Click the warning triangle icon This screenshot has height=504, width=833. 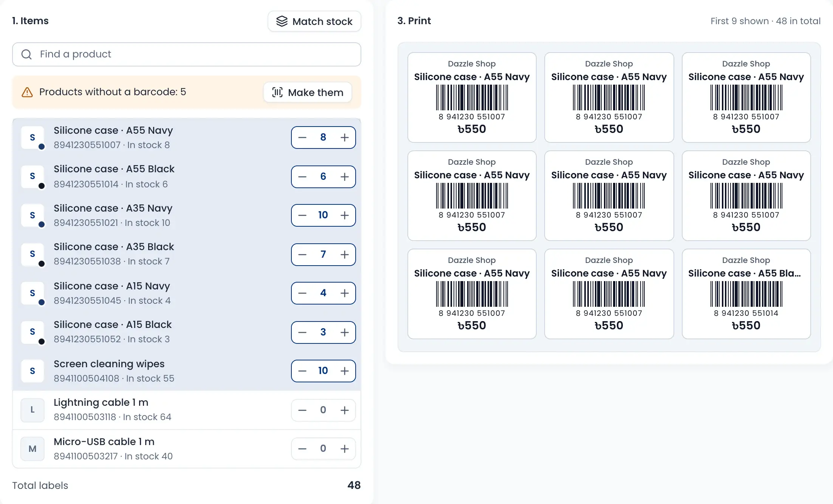(27, 92)
